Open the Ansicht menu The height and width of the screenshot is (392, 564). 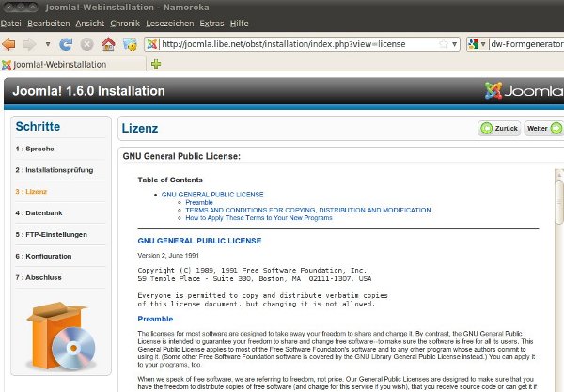click(x=90, y=24)
